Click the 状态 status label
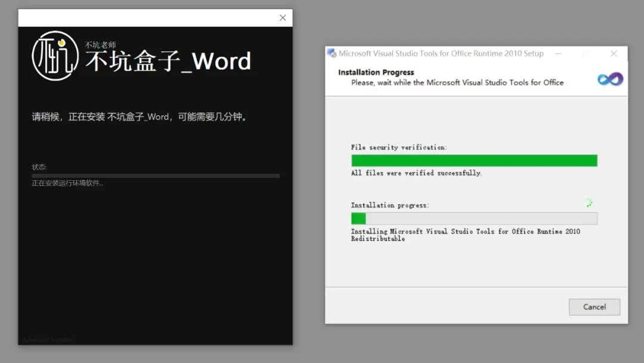 [x=39, y=167]
